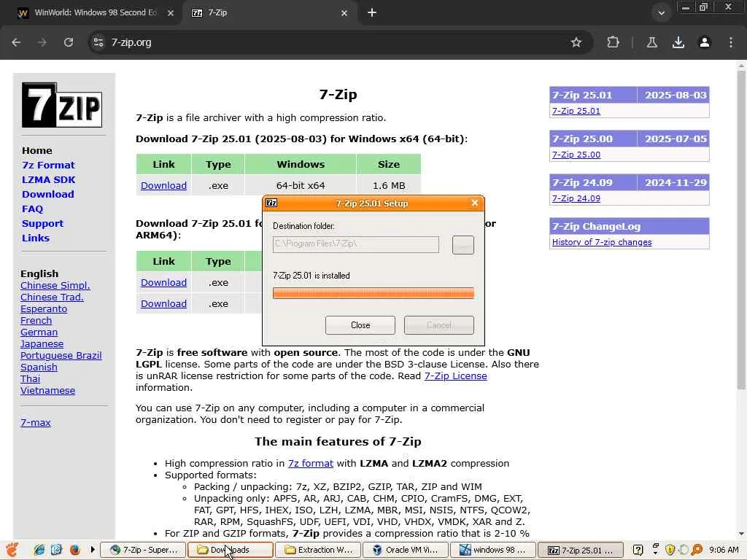Click the tray help question mark icon
The width and height of the screenshot is (747, 560).
638,550
